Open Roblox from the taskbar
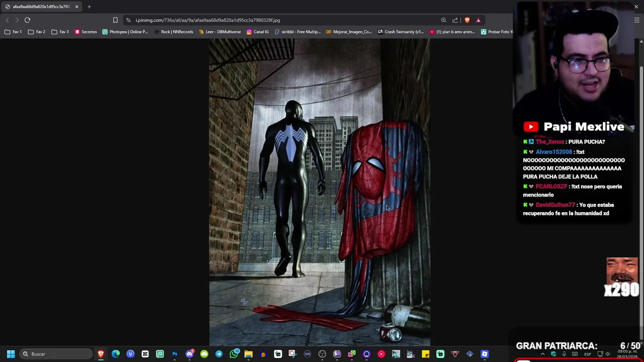 [485, 354]
